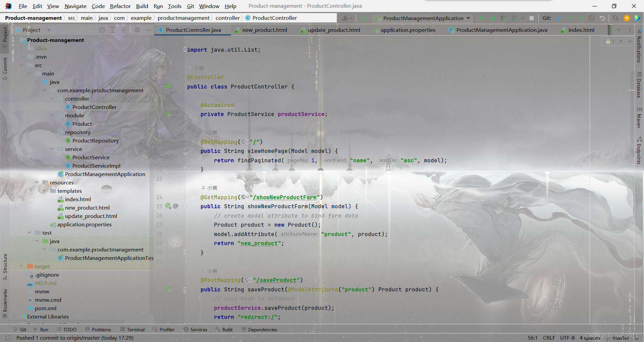Commit changes with the green checkmark icon

[x=570, y=18]
